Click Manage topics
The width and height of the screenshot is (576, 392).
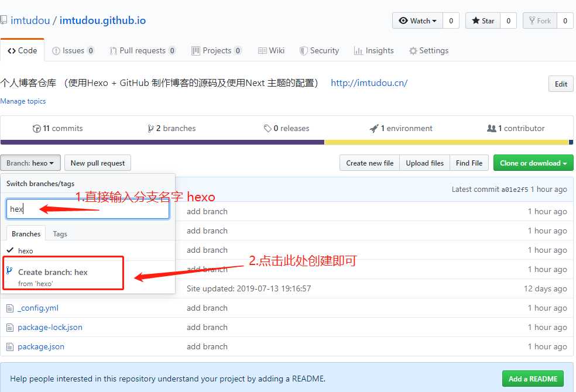pos(23,101)
